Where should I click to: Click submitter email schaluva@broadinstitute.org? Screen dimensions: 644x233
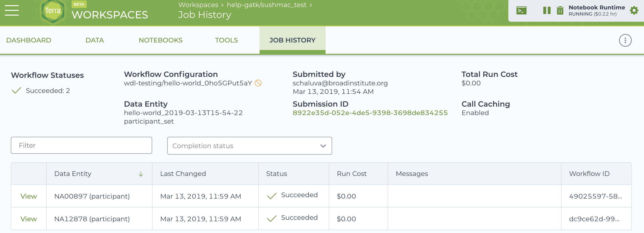click(x=340, y=83)
